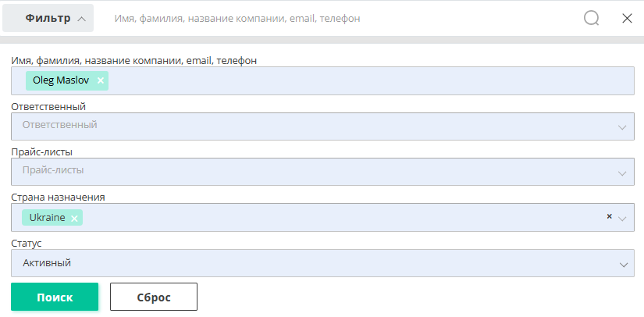Click the Ukraine tag label

tap(48, 218)
